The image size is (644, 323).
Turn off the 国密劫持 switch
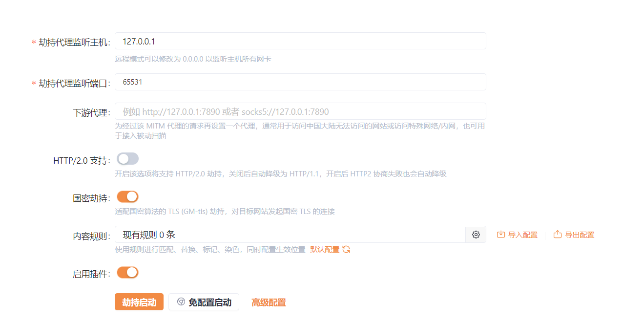point(127,197)
